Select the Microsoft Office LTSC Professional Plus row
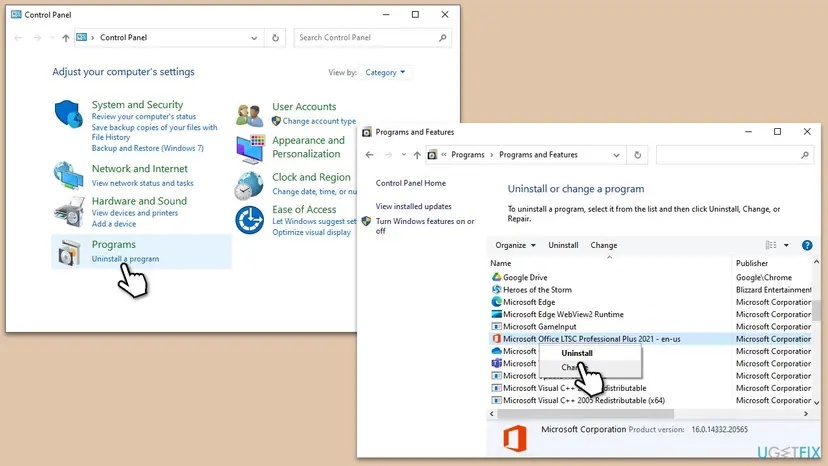 [x=651, y=339]
